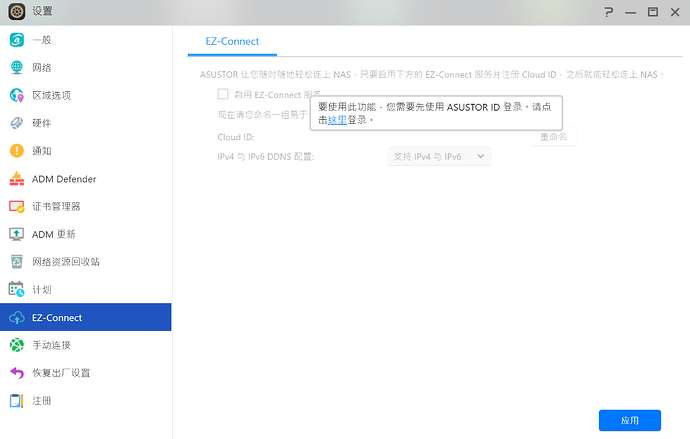Switch to the EZ-Connect tab
This screenshot has width=690, height=439.
coord(232,42)
